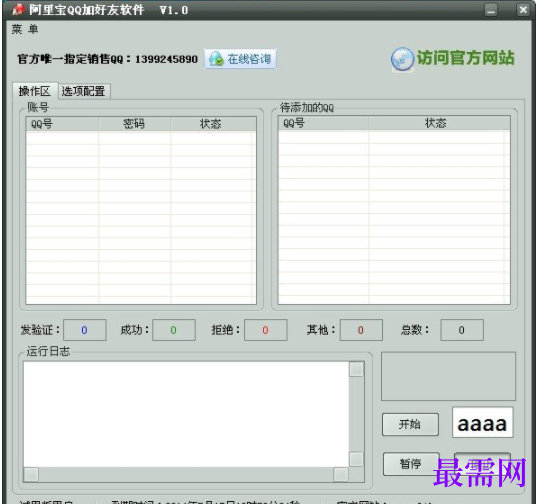
Task: Click the 开始 start button
Action: tap(410, 424)
